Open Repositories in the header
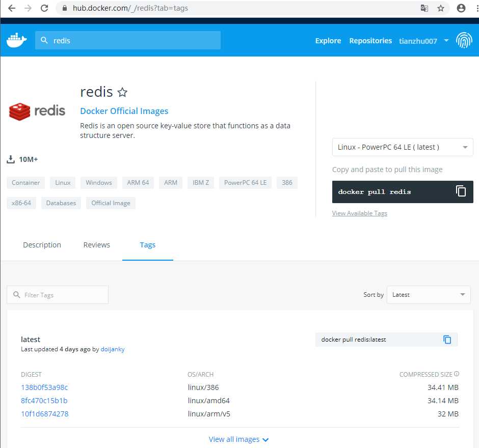This screenshot has width=479, height=448. (370, 41)
